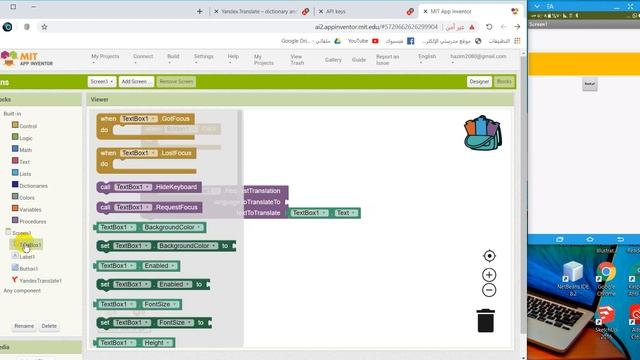Screen dimensions: 640x360
Task: Switch to Yandex Translate browser tab
Action: (262, 11)
